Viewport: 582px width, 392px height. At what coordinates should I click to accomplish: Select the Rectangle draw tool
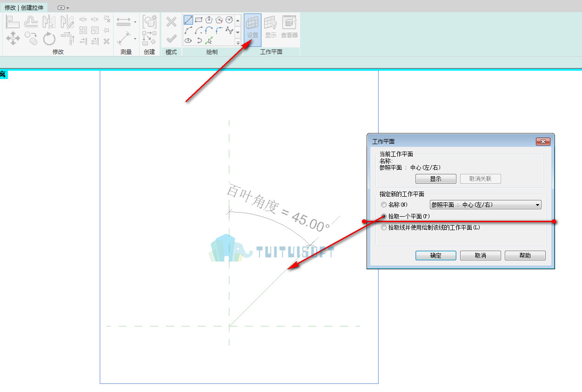(x=199, y=20)
